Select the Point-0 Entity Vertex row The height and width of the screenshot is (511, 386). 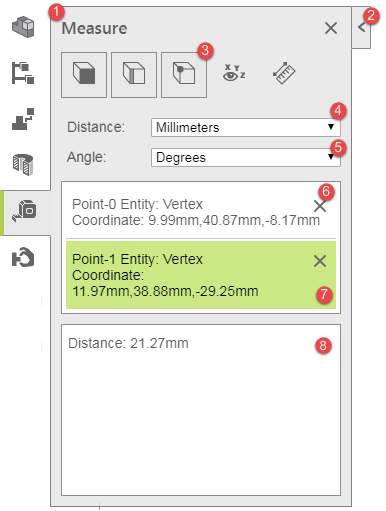click(201, 212)
